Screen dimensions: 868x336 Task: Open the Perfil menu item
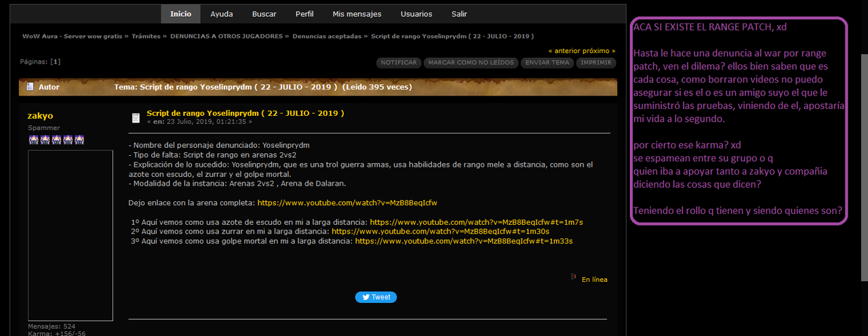pos(304,14)
